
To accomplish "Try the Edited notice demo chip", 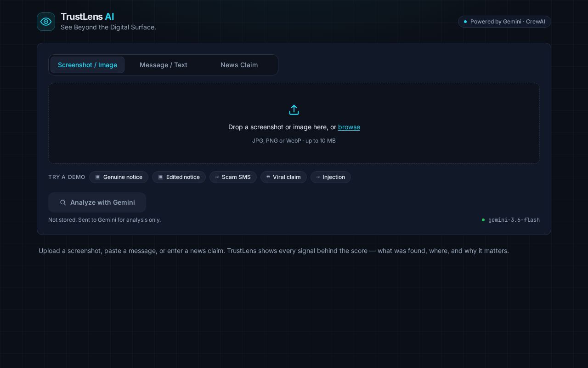I will coord(179,177).
